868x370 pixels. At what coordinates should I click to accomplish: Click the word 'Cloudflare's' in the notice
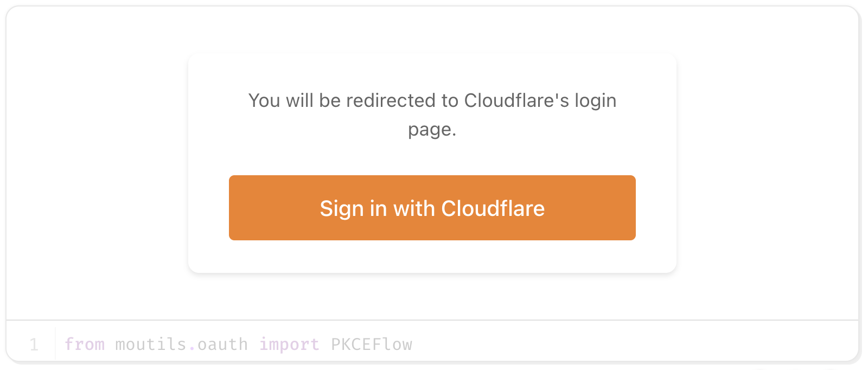(x=516, y=101)
